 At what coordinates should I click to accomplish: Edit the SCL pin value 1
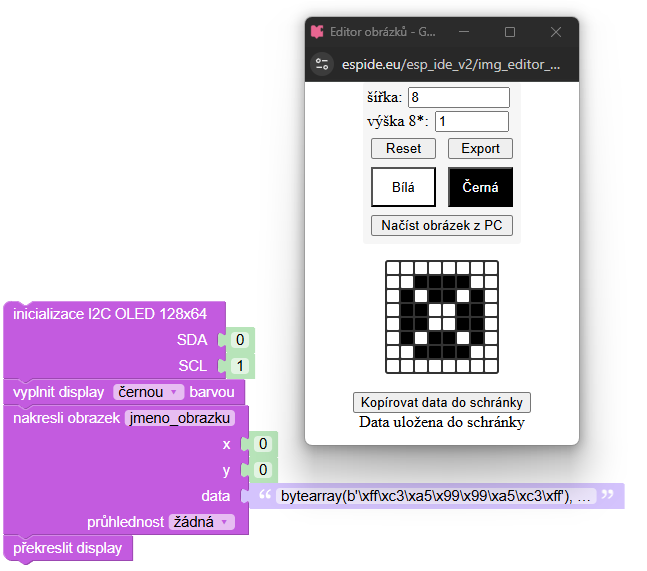tap(240, 366)
